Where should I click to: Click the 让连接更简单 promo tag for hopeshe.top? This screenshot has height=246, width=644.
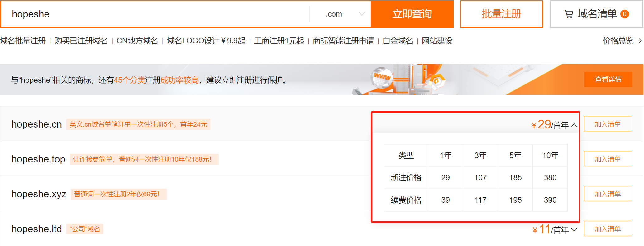point(144,159)
